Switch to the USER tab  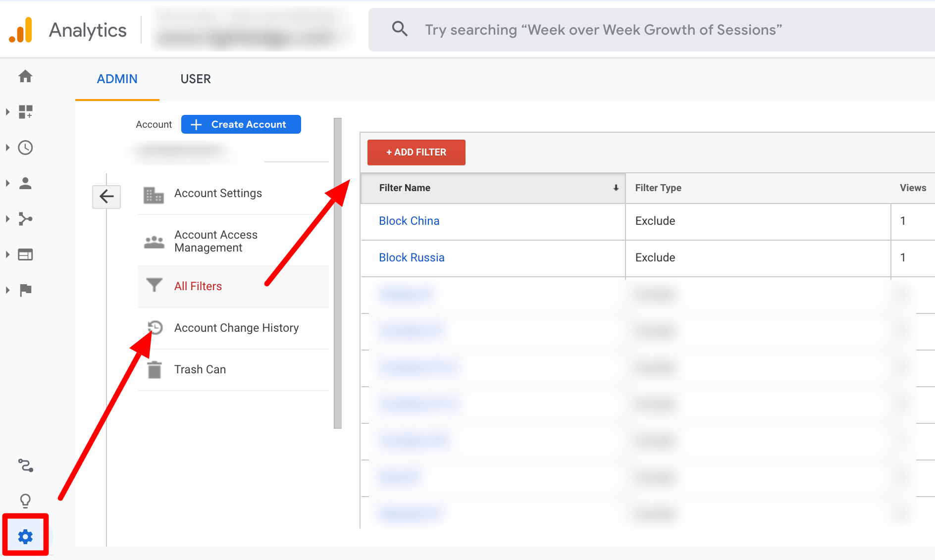click(196, 78)
